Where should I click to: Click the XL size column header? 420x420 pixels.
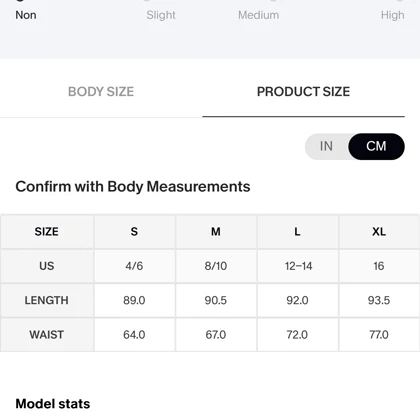(379, 232)
